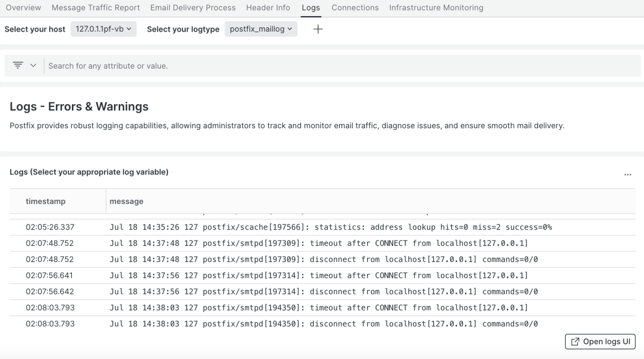Click the search attribute or value field
Viewport: 644px width, 359px height.
pos(322,66)
